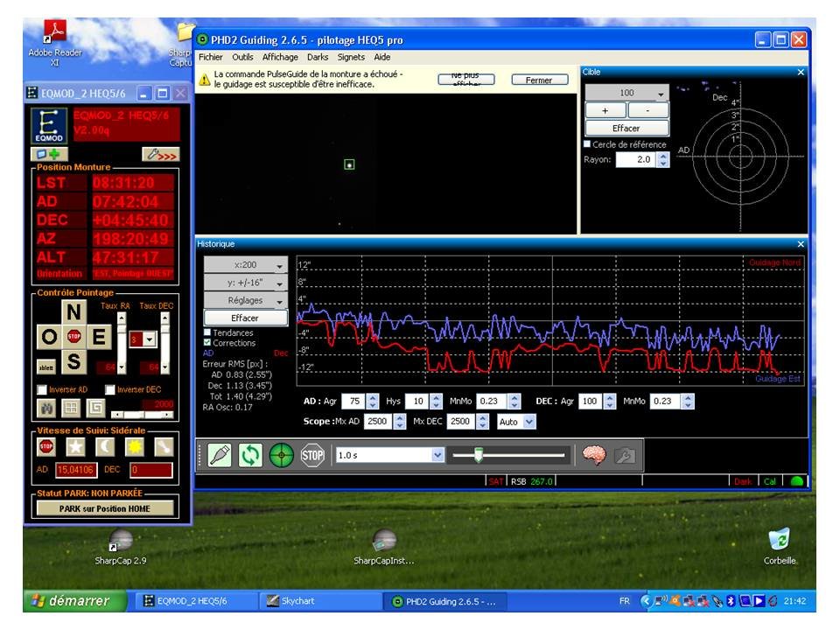840x630 pixels.
Task: Click the EQMOD logo icon
Action: (49, 126)
